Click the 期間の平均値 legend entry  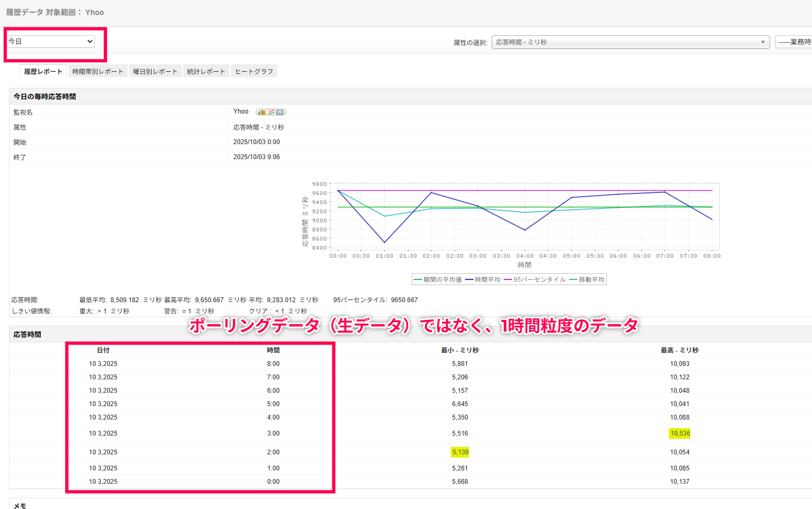pos(437,280)
